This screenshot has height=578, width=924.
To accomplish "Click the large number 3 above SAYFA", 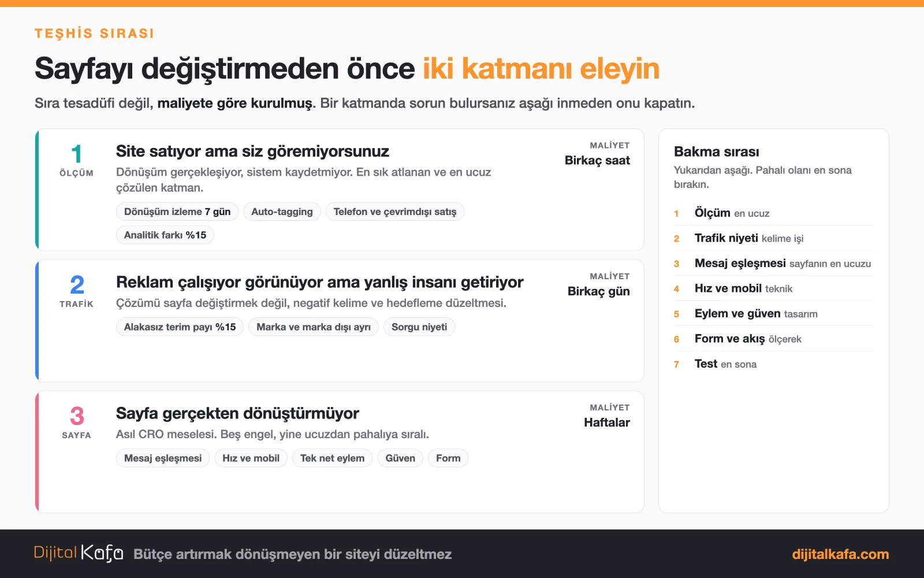I will coord(77,416).
